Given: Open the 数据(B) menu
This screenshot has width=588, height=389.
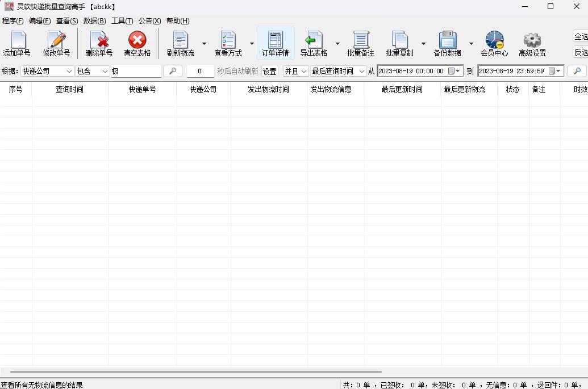Looking at the screenshot, I should (x=94, y=20).
